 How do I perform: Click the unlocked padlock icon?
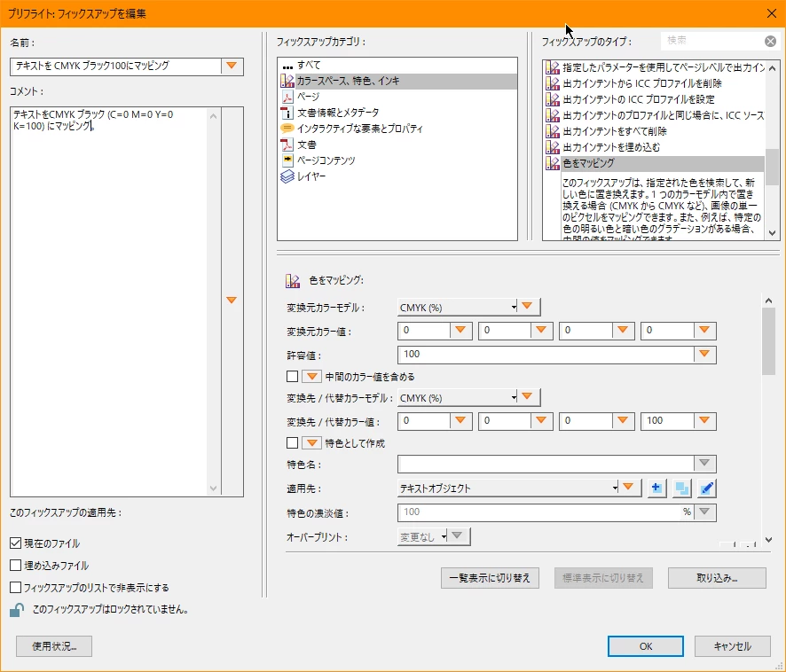pyautogui.click(x=17, y=610)
